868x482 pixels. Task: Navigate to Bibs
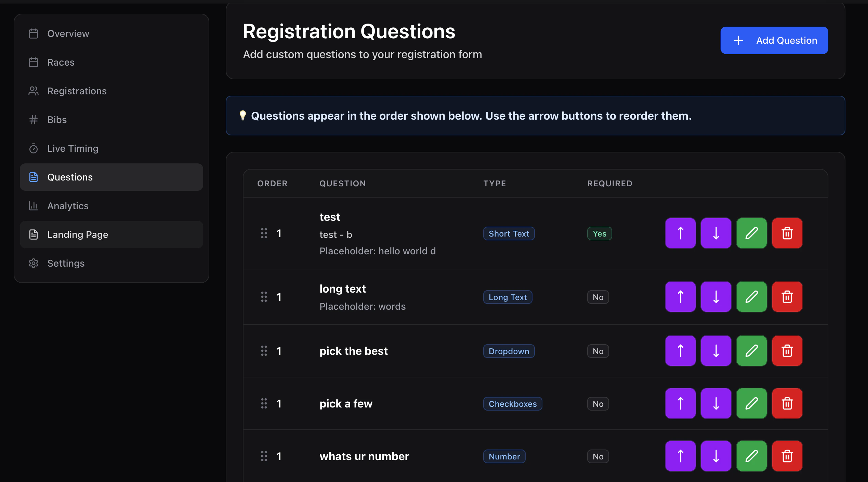pyautogui.click(x=111, y=120)
